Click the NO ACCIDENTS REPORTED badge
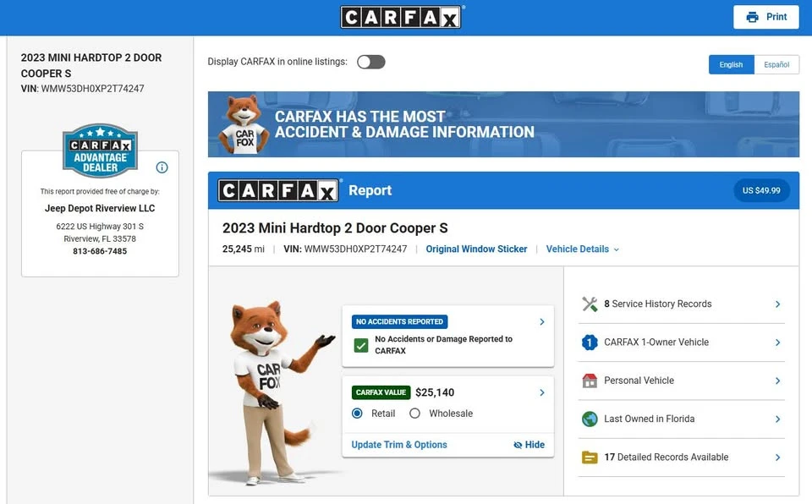This screenshot has width=812, height=504. pos(399,321)
